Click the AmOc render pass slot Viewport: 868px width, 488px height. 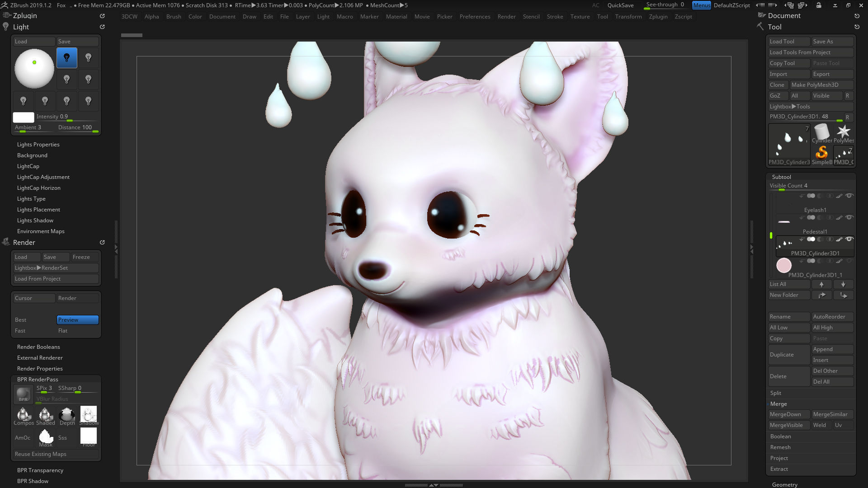23,437
